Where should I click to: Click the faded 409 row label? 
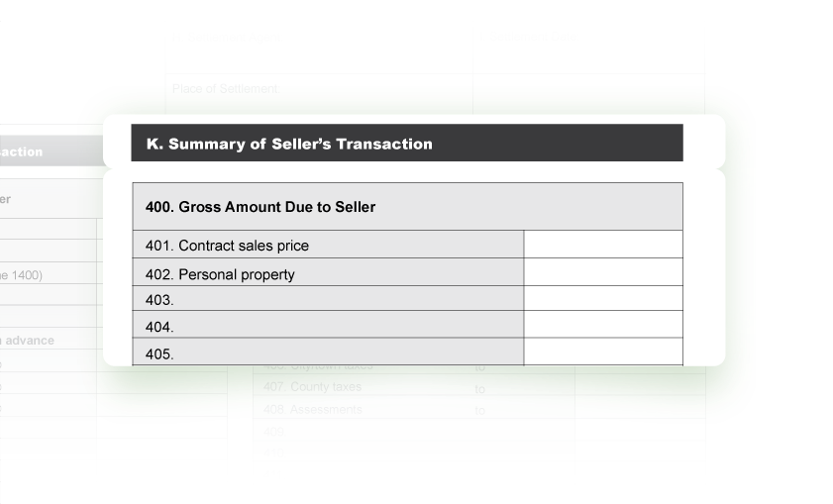point(273,432)
